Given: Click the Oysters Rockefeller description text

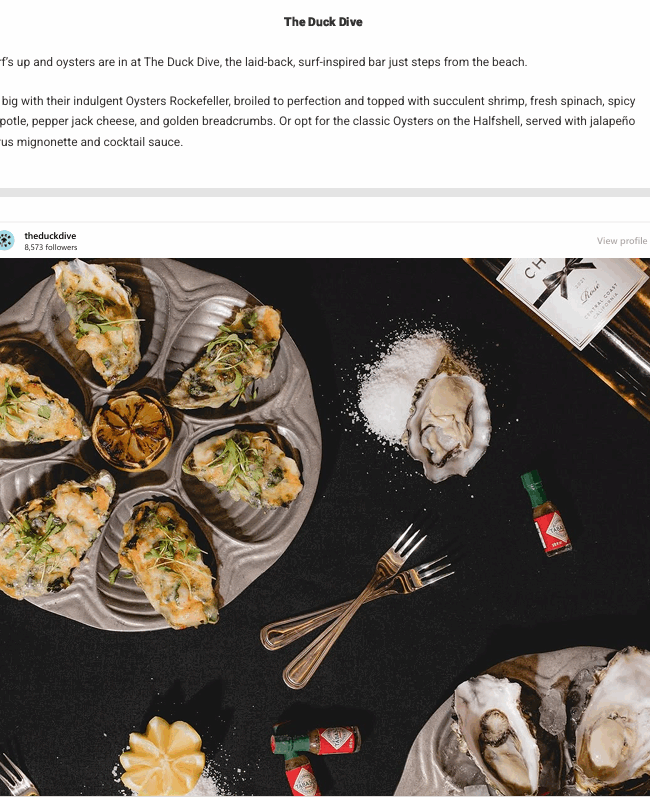Looking at the screenshot, I should click(318, 121).
